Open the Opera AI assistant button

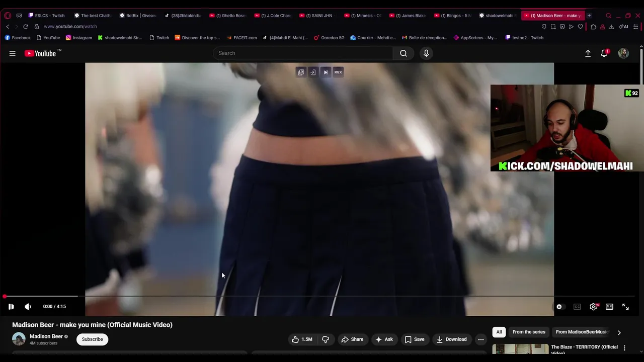[623, 27]
